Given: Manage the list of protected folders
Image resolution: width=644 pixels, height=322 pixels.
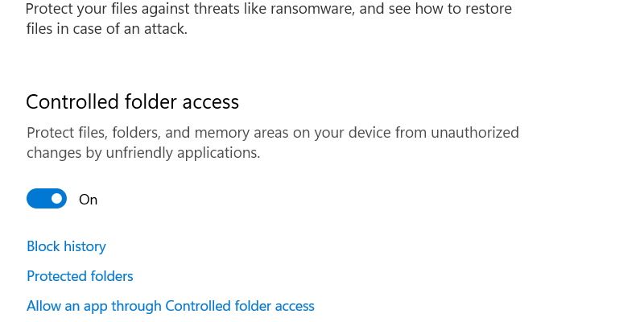Looking at the screenshot, I should [80, 276].
